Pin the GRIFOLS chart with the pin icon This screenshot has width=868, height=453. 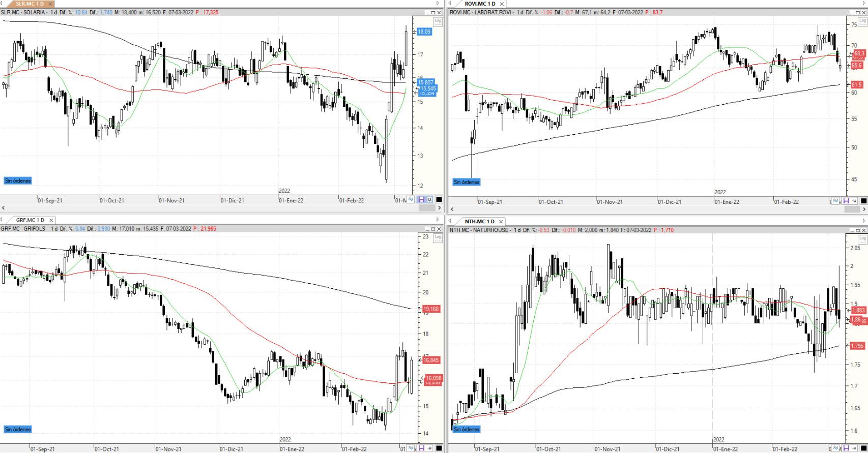tap(429, 448)
